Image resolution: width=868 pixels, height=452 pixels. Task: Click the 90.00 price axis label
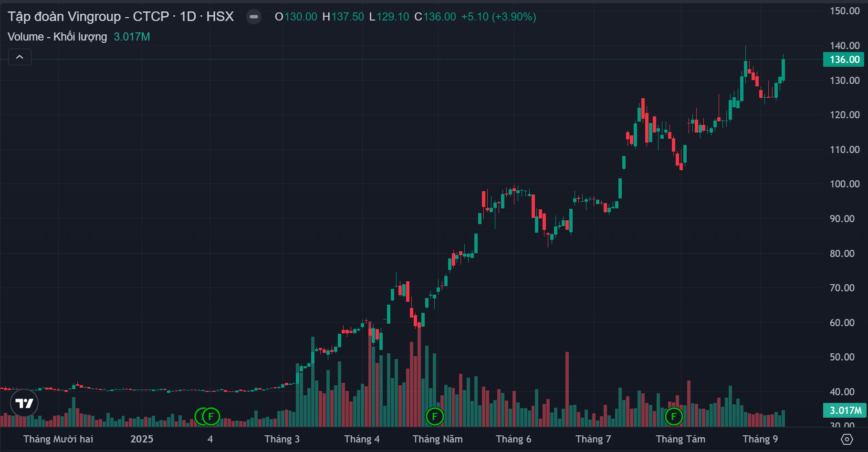[x=842, y=219]
